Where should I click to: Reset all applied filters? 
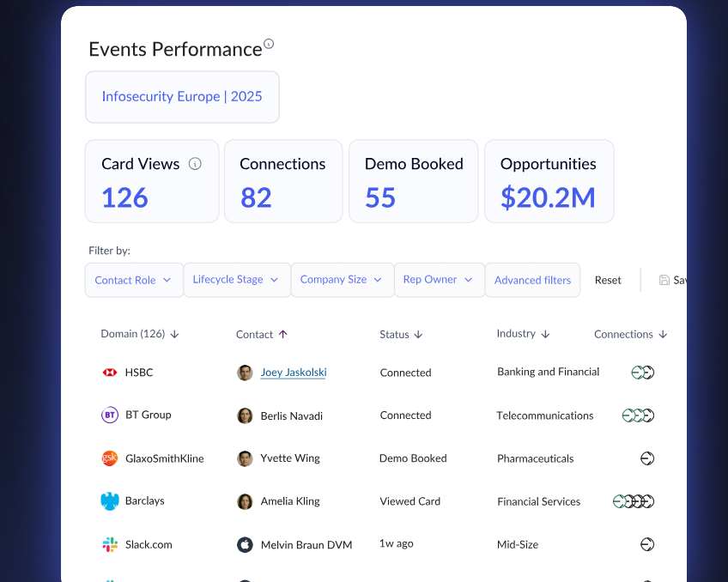click(x=608, y=280)
